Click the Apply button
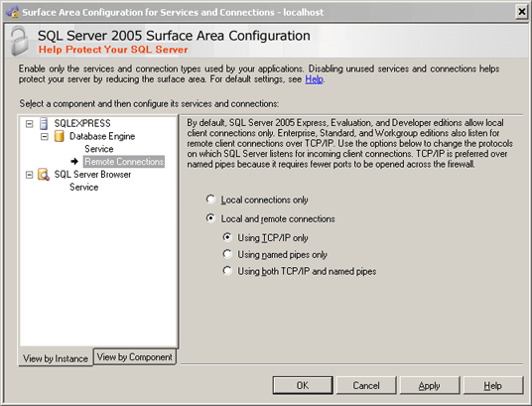532x406 pixels. click(x=430, y=385)
